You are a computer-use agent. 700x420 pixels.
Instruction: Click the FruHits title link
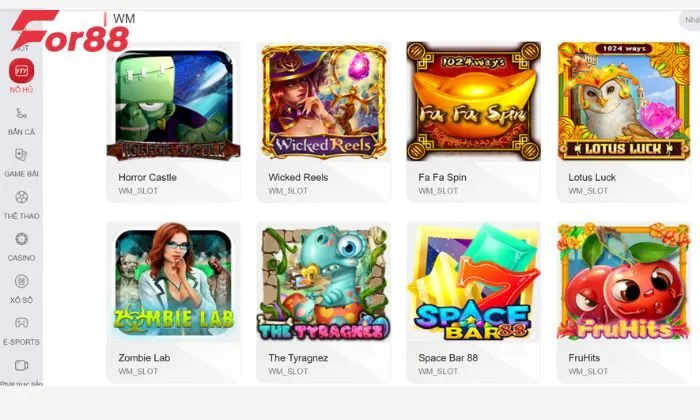(584, 358)
